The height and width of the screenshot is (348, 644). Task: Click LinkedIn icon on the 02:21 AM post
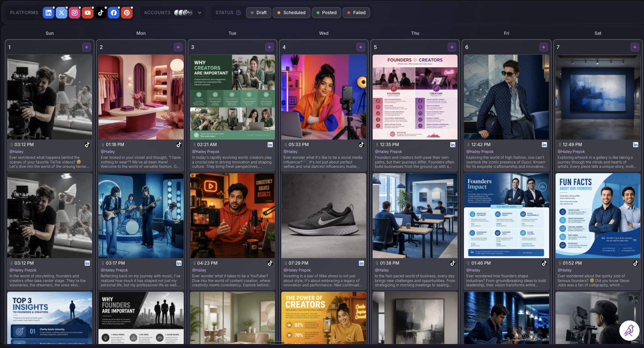[x=270, y=145]
